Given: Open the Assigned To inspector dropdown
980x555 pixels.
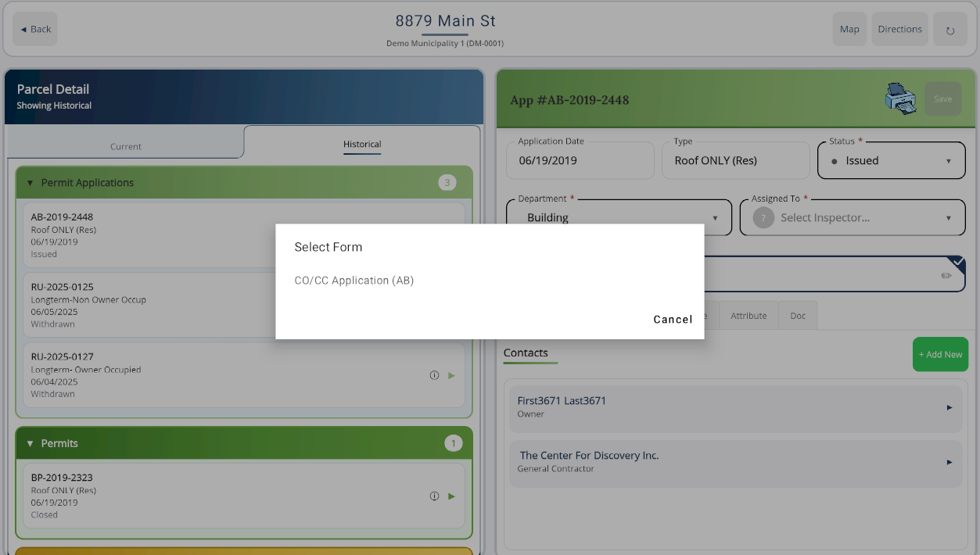Looking at the screenshot, I should [x=853, y=217].
